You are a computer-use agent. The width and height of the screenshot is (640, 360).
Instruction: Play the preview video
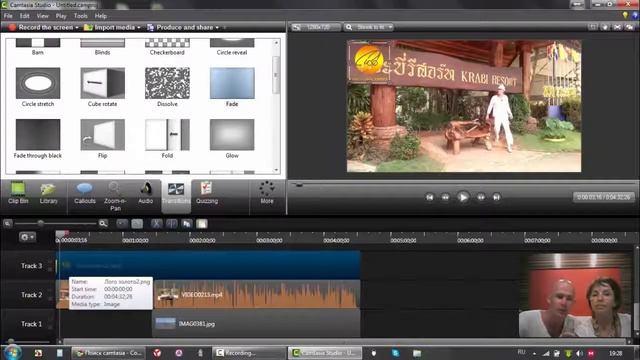tap(463, 197)
